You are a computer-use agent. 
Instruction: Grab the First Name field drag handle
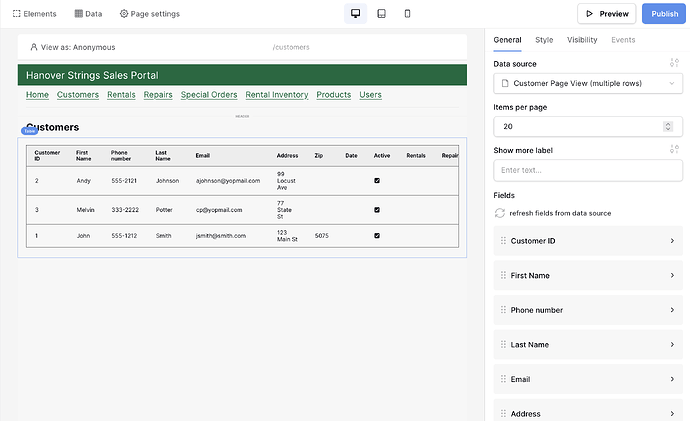click(x=503, y=275)
